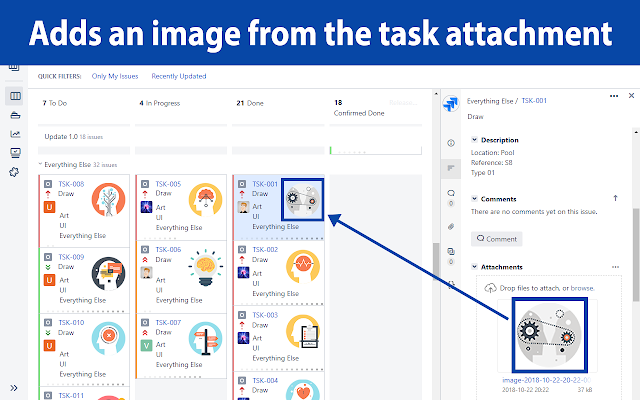Click the V assignee avatar on TSK-007

tap(147, 346)
